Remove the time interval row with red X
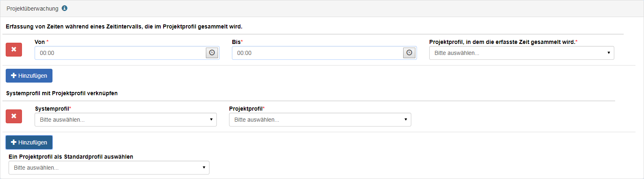The height and width of the screenshot is (179, 644). coord(14,49)
